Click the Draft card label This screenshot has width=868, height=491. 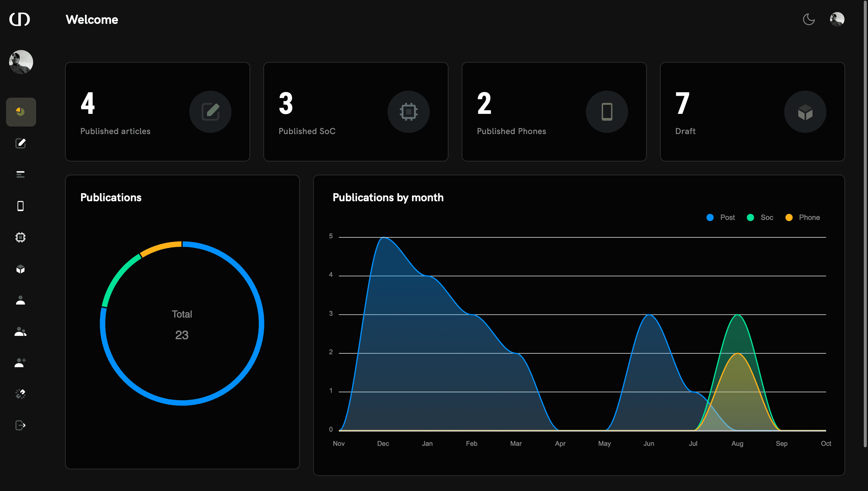[685, 131]
